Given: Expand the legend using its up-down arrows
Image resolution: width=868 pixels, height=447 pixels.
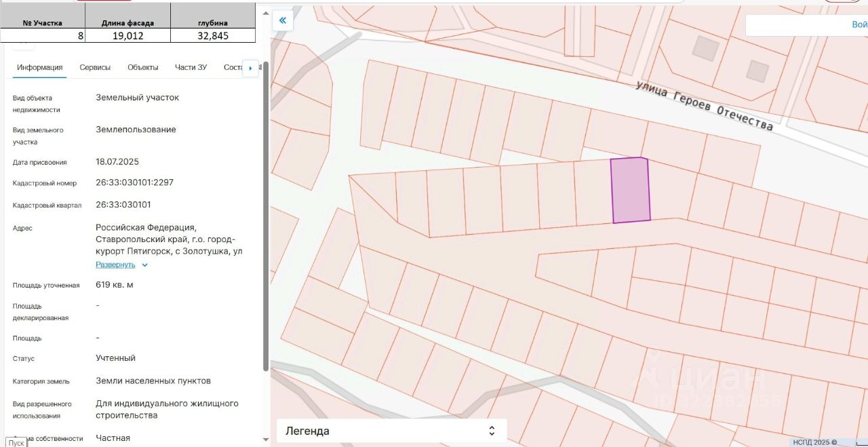Looking at the screenshot, I should point(492,431).
